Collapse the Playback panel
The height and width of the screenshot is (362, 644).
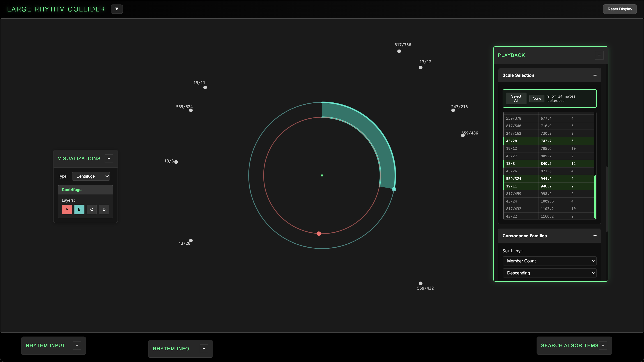pyautogui.click(x=599, y=55)
